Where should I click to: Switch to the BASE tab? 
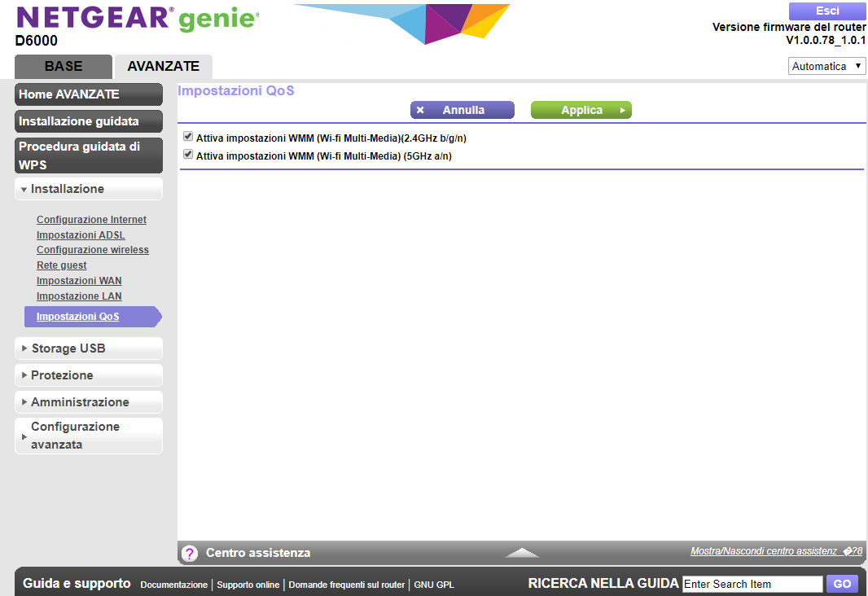(x=63, y=67)
